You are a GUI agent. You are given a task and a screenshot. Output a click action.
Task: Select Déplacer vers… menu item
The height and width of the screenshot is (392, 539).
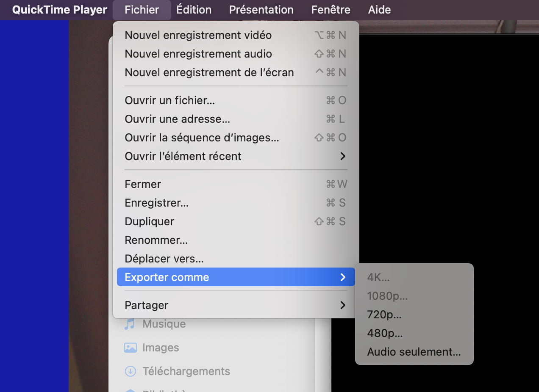click(x=236, y=259)
